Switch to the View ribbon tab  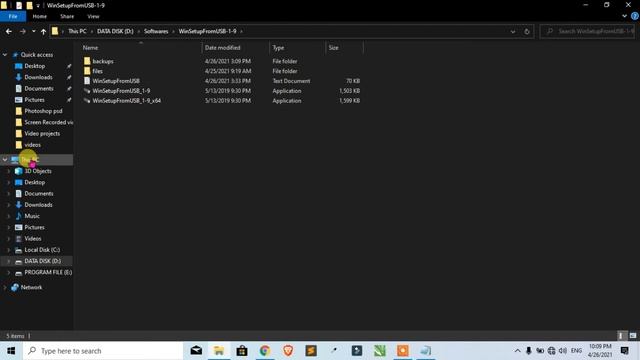(x=93, y=16)
